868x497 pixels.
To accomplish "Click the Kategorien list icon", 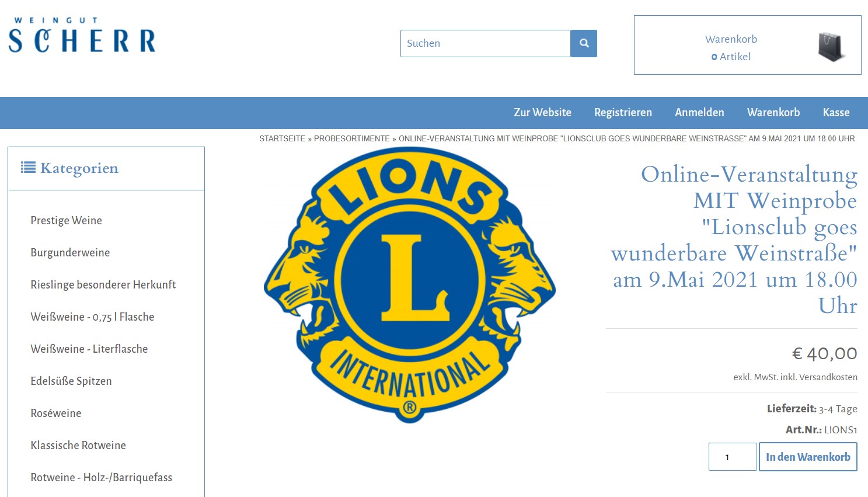I will point(28,168).
